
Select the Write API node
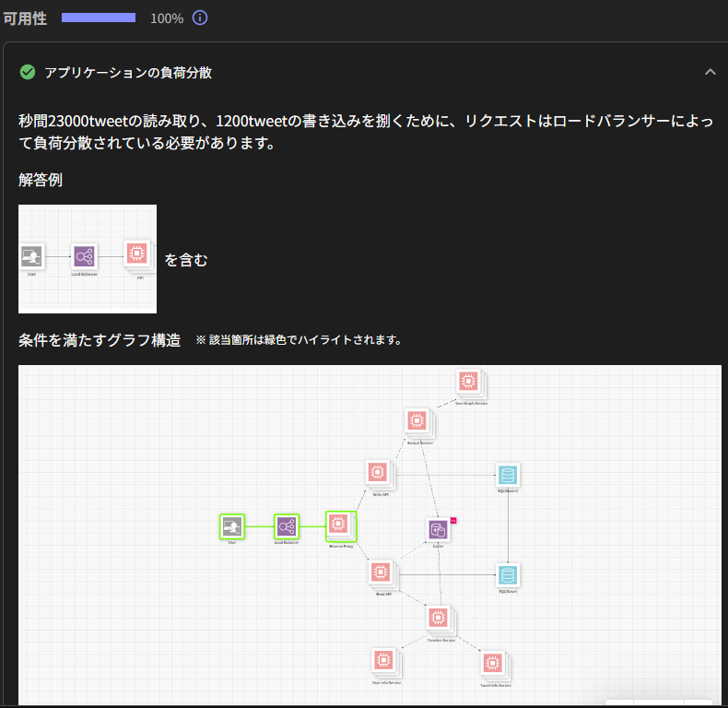[x=379, y=474]
